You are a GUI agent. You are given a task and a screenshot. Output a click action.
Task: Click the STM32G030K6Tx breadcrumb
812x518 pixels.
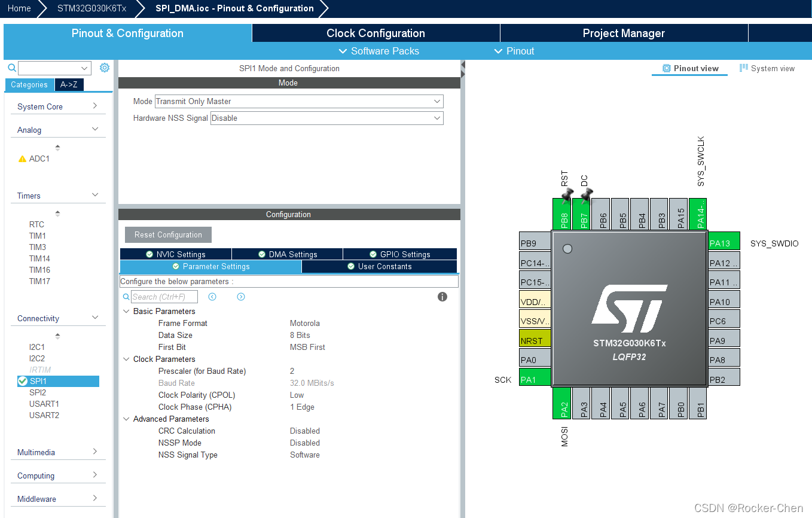(91, 8)
